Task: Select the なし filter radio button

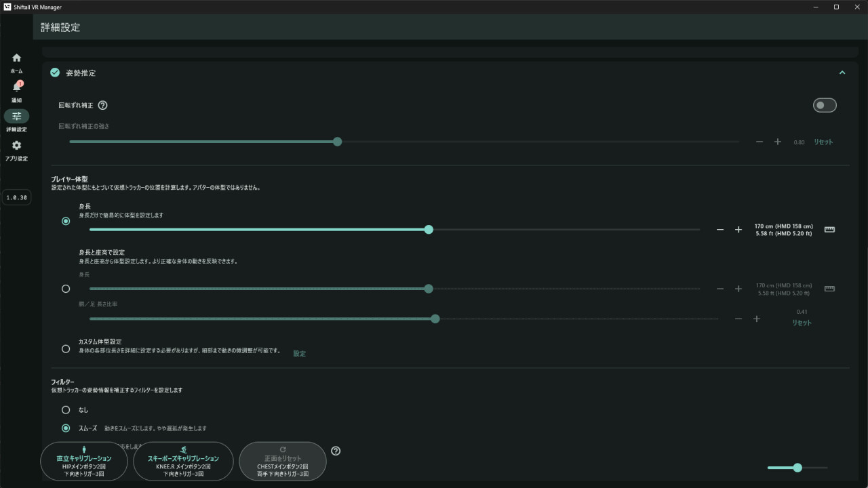Action: [x=66, y=410]
